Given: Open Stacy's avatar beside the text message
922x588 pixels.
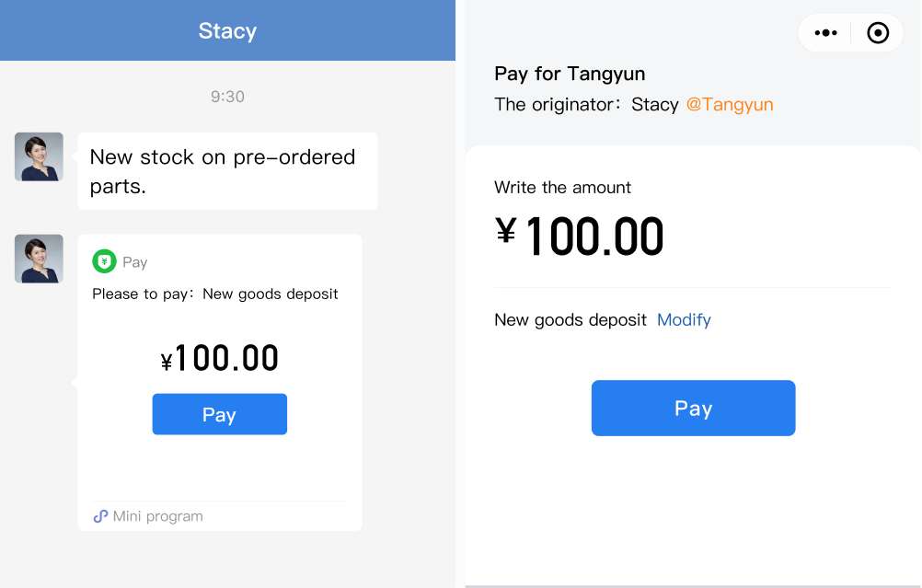Looking at the screenshot, I should tap(39, 156).
